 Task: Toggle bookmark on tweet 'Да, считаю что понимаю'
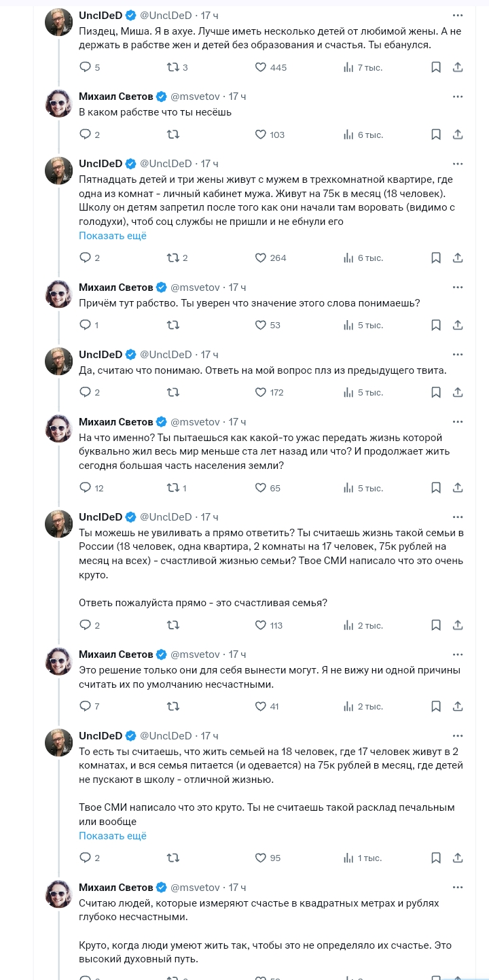tap(437, 392)
